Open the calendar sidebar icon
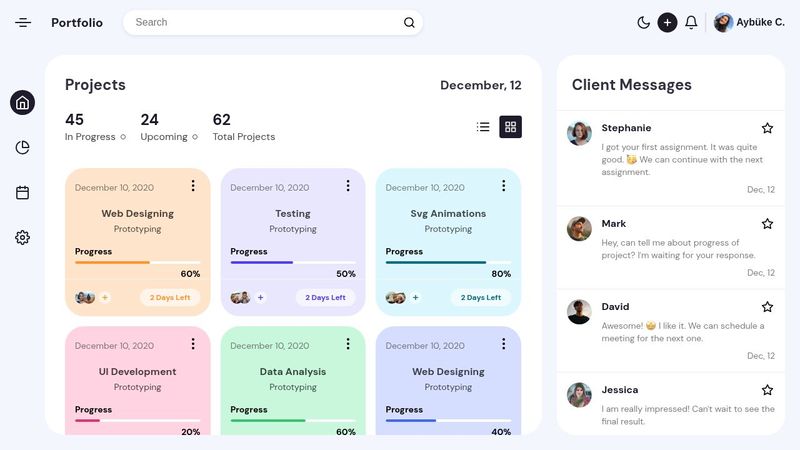Viewport: 800px width, 450px height. 22,192
